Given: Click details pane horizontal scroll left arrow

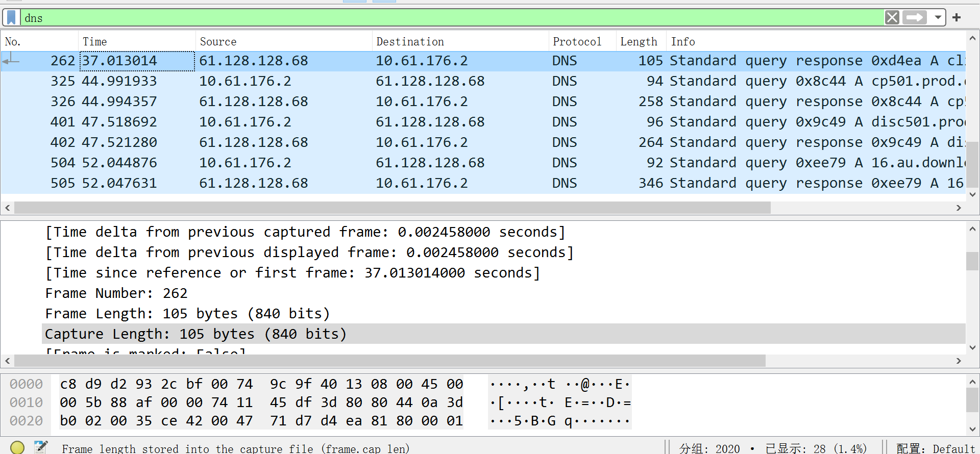Looking at the screenshot, I should pyautogui.click(x=7, y=361).
